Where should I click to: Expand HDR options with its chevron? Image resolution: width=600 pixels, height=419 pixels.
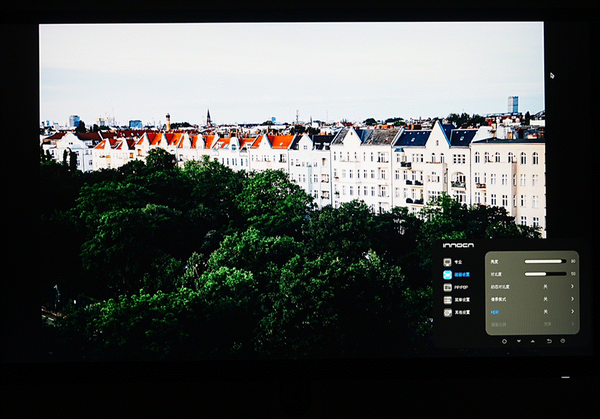[573, 311]
